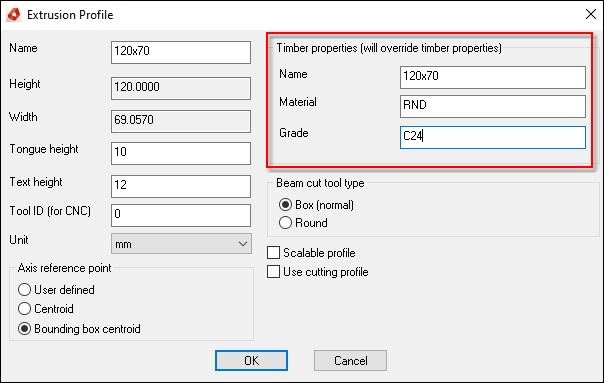This screenshot has height=383, width=604.
Task: Click the Grade field showing C24
Action: click(493, 137)
